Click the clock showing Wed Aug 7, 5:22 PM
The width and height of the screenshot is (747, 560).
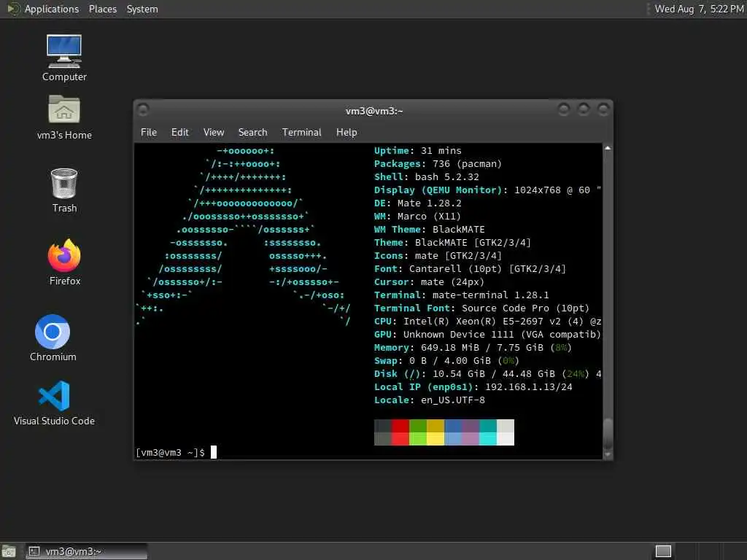coord(699,9)
